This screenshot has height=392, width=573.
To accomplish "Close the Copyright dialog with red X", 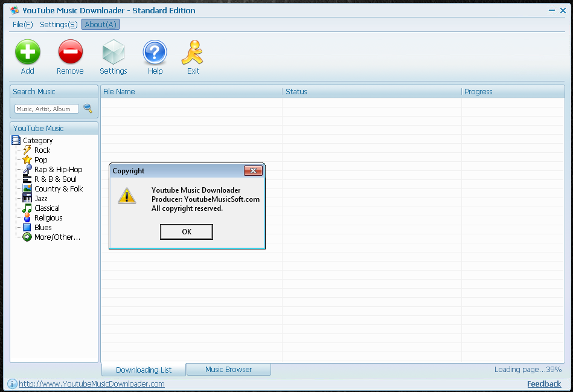I will coord(253,171).
